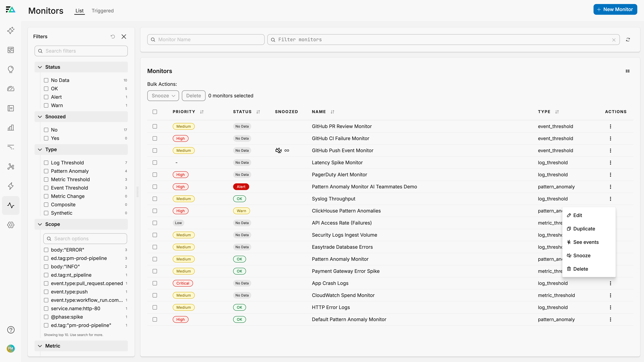The width and height of the screenshot is (644, 362).
Task: Open the App Crash Logs monitor
Action: (330, 283)
